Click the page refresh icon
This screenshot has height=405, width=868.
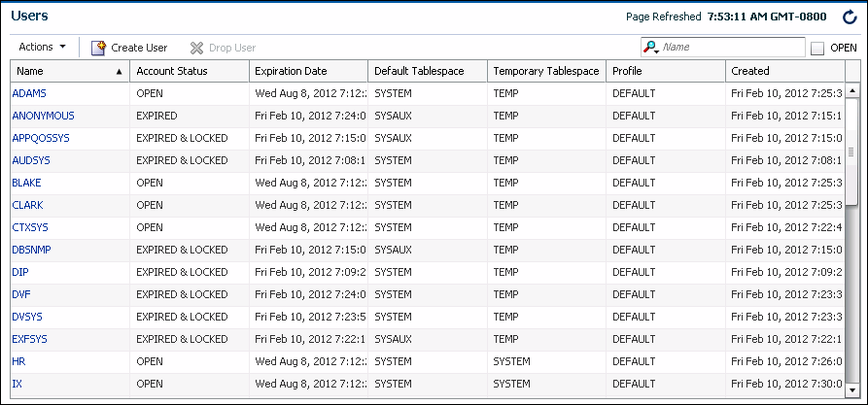click(849, 17)
